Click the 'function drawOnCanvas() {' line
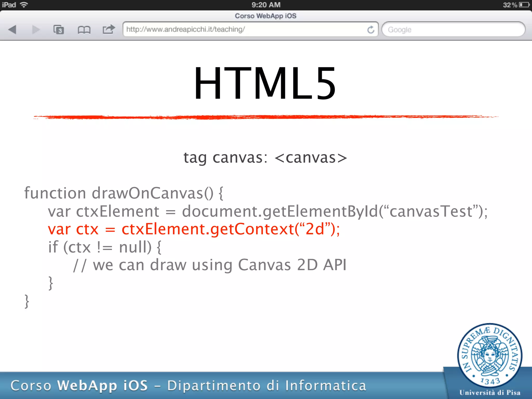 tap(124, 193)
